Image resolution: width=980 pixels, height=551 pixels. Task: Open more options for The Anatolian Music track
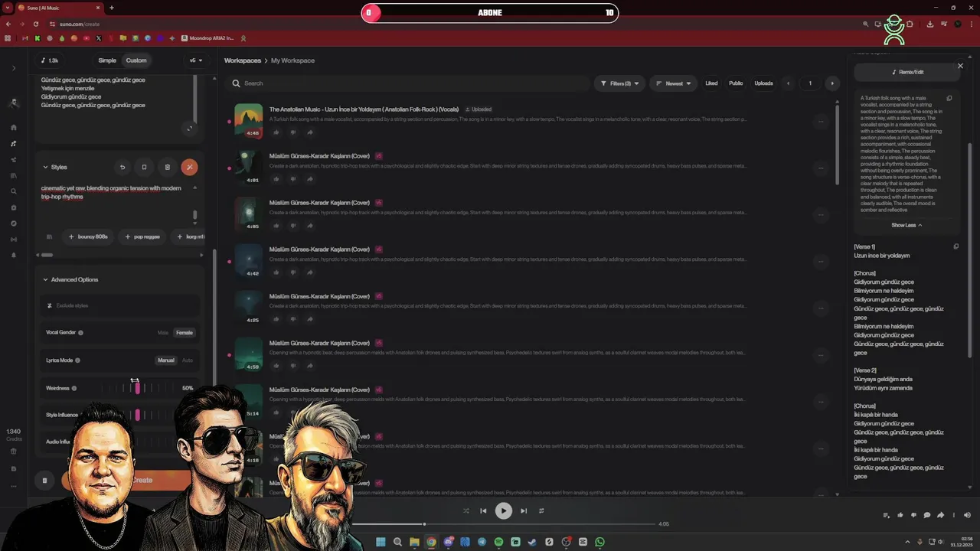coord(821,121)
